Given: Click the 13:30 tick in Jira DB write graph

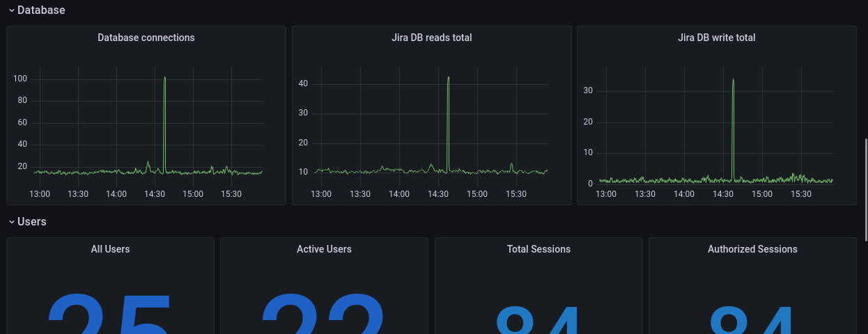Looking at the screenshot, I should (645, 194).
